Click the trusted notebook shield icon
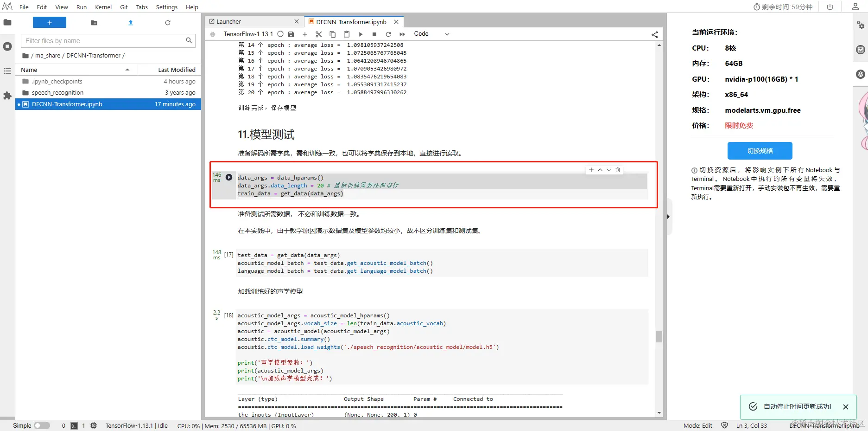Viewport: 868px width, 431px height. 724,425
